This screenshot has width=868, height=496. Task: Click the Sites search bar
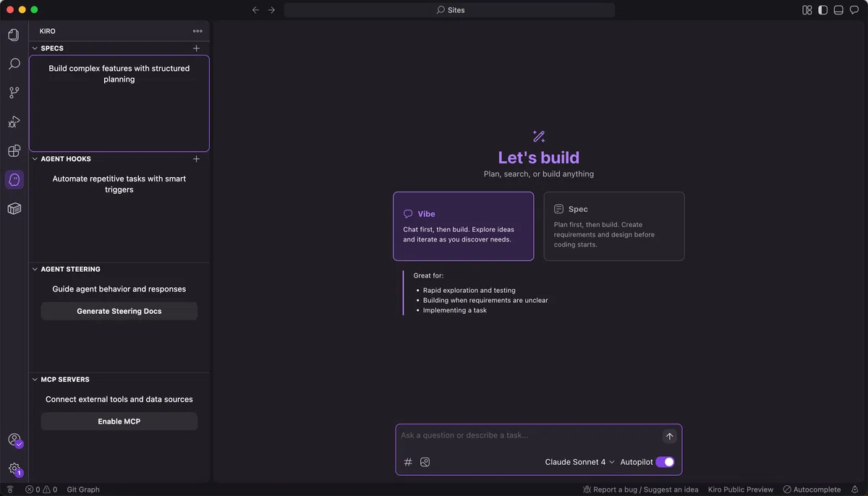[450, 10]
